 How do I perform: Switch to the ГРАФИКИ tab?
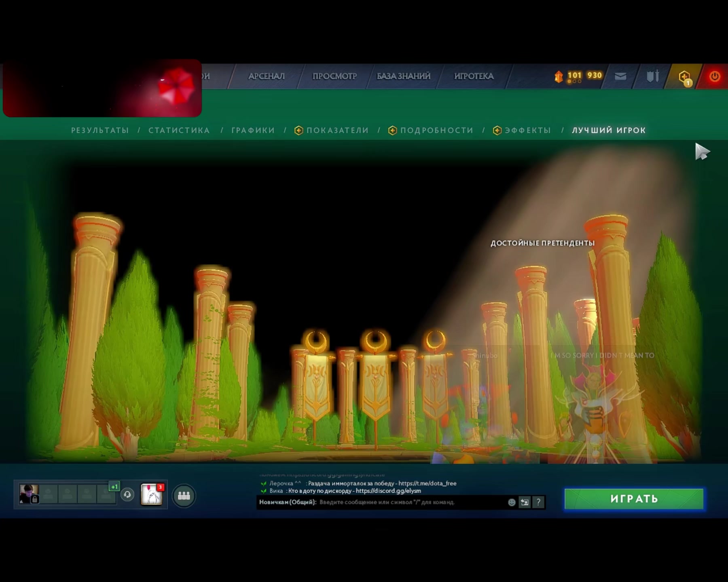coord(253,131)
